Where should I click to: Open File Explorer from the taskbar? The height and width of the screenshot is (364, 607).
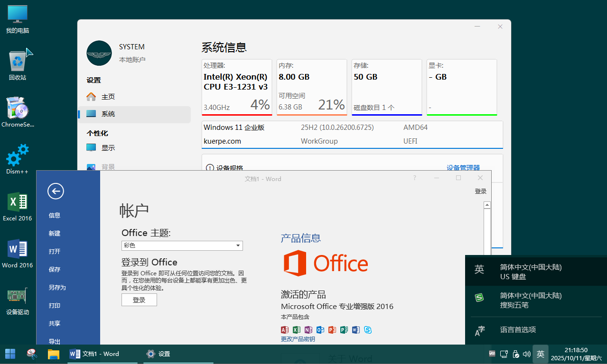point(53,354)
